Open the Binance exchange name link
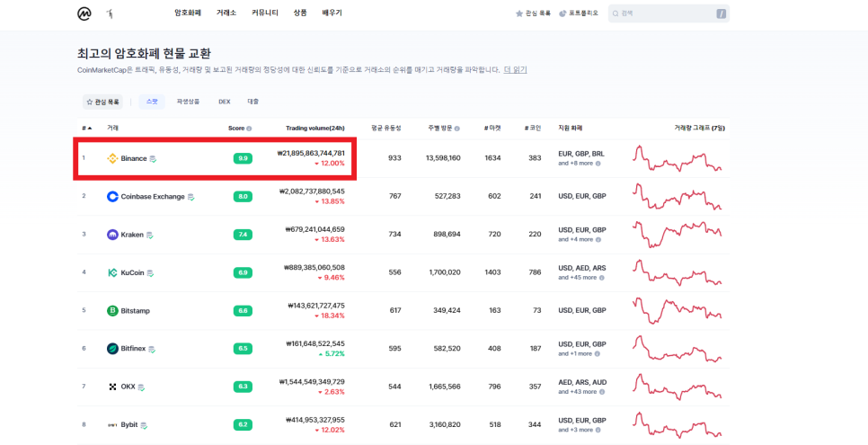 coord(134,158)
